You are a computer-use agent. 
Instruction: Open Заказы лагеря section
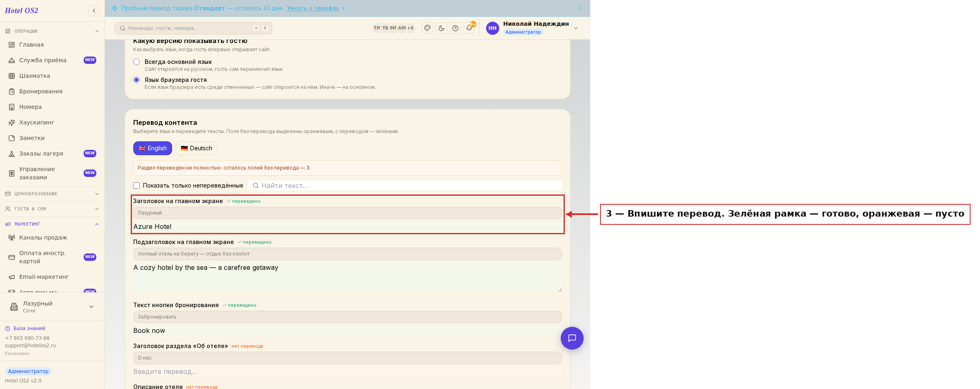tap(52, 154)
